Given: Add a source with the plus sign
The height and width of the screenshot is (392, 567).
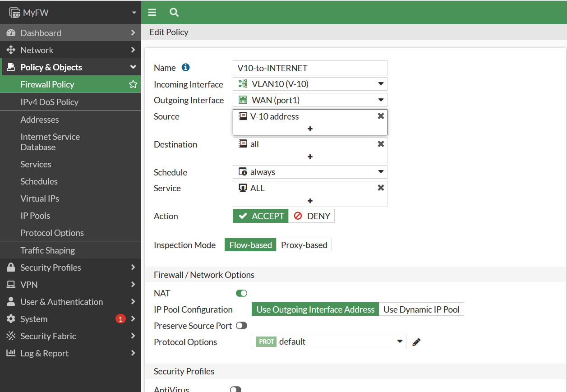Looking at the screenshot, I should [310, 129].
